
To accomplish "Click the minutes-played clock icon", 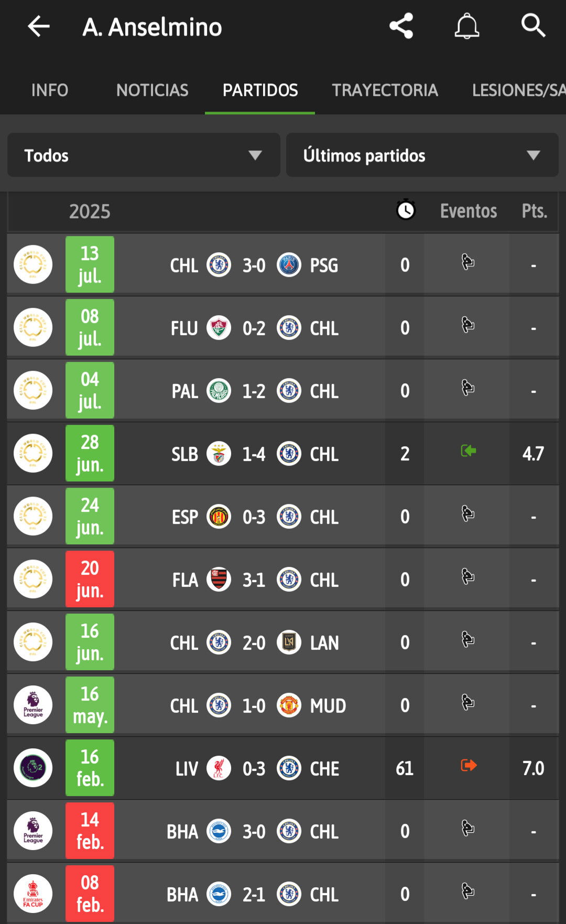I will pyautogui.click(x=406, y=210).
